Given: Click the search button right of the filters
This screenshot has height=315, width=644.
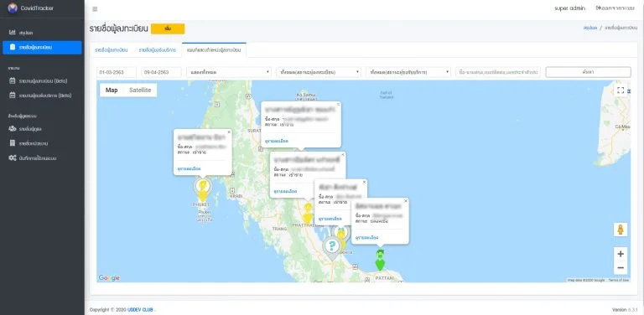Looking at the screenshot, I should coord(588,72).
